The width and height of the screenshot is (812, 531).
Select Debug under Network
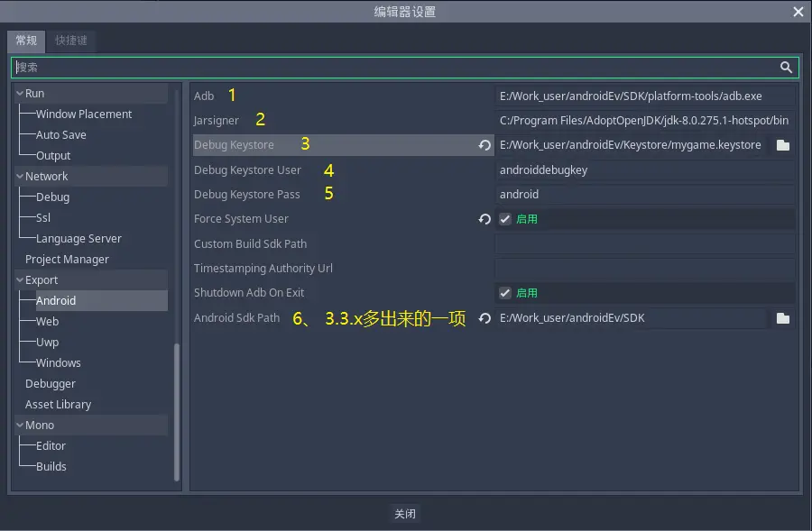click(53, 197)
